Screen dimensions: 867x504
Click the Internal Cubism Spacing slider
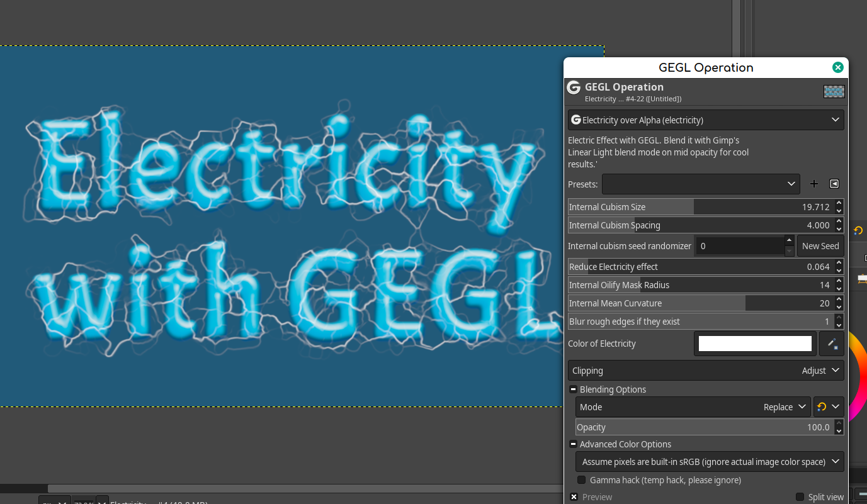(701, 225)
